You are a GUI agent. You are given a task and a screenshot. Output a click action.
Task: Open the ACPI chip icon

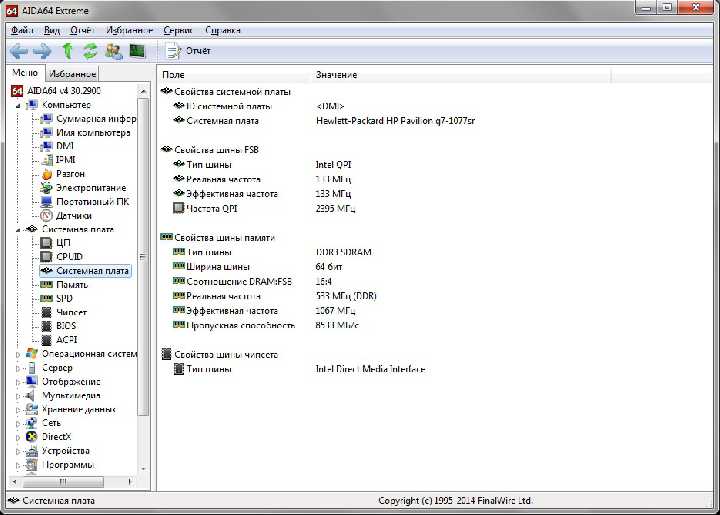point(46,340)
